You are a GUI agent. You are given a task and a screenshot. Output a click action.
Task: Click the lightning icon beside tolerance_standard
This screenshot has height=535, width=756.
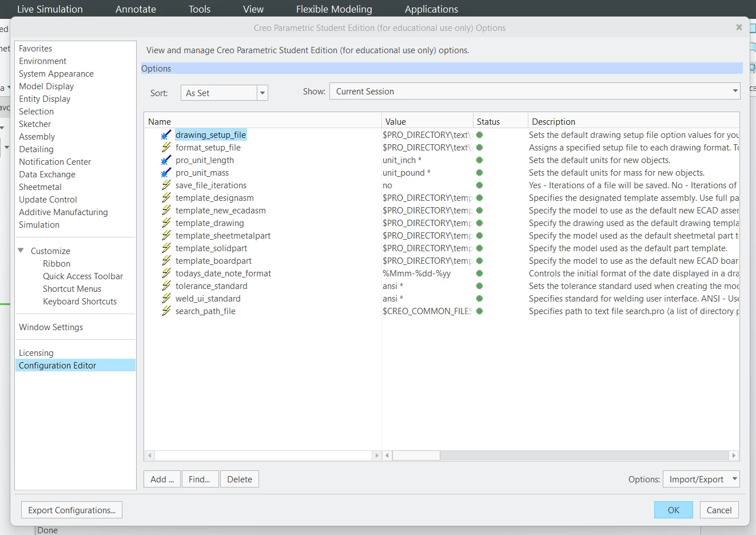coord(166,286)
